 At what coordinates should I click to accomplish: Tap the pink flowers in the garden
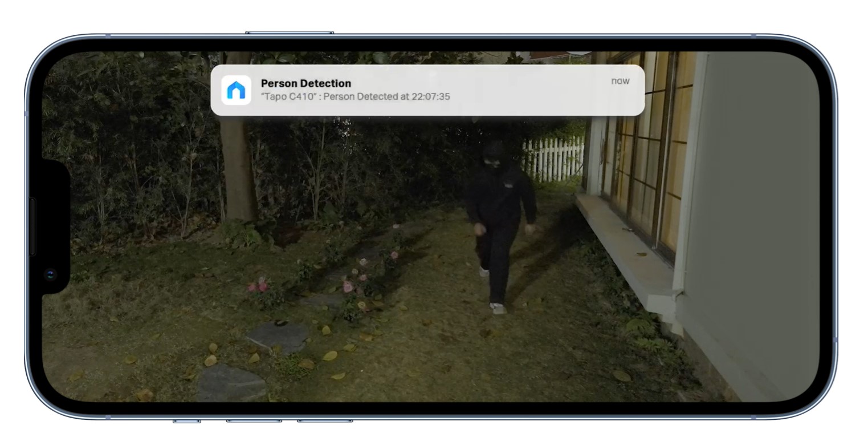tap(259, 285)
